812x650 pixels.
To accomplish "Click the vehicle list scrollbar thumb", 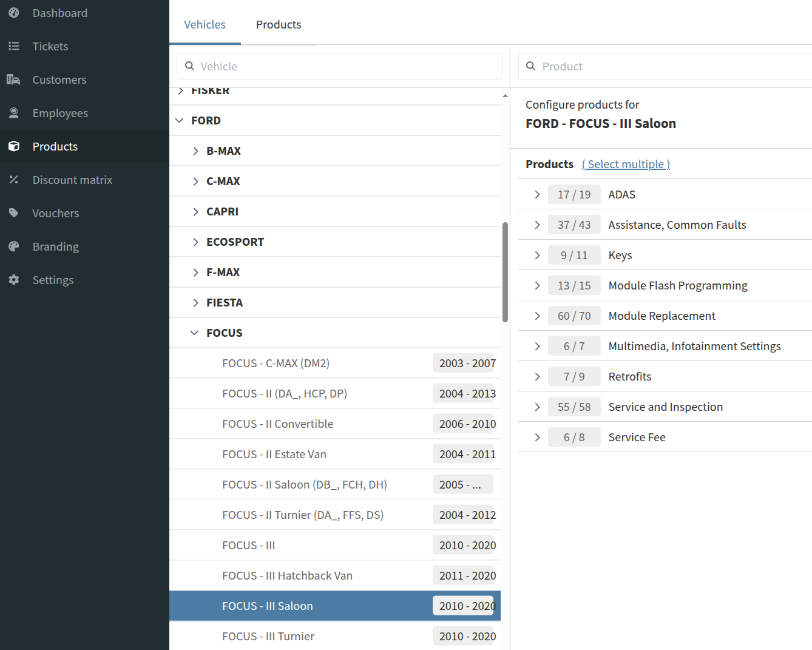I will (505, 272).
